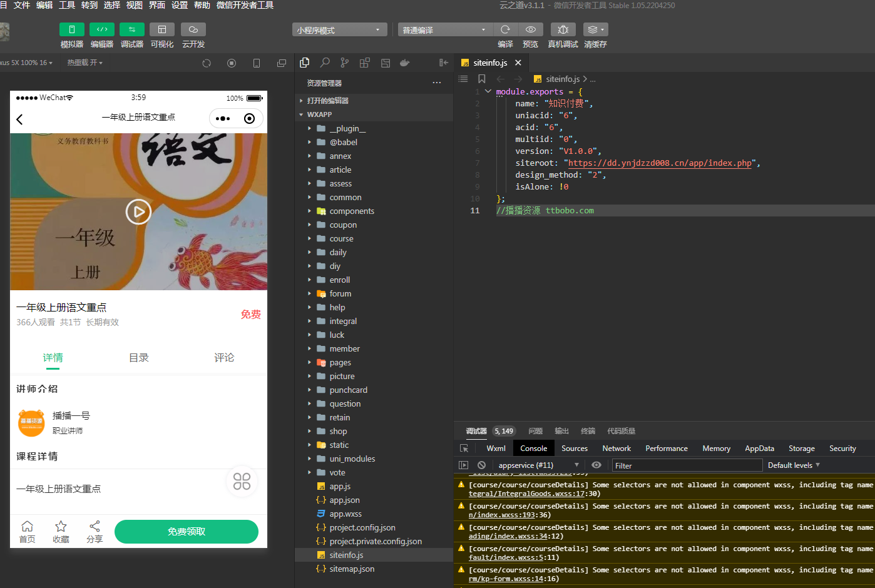The height and width of the screenshot is (588, 875).
Task: Open the source control icon
Action: click(x=345, y=63)
